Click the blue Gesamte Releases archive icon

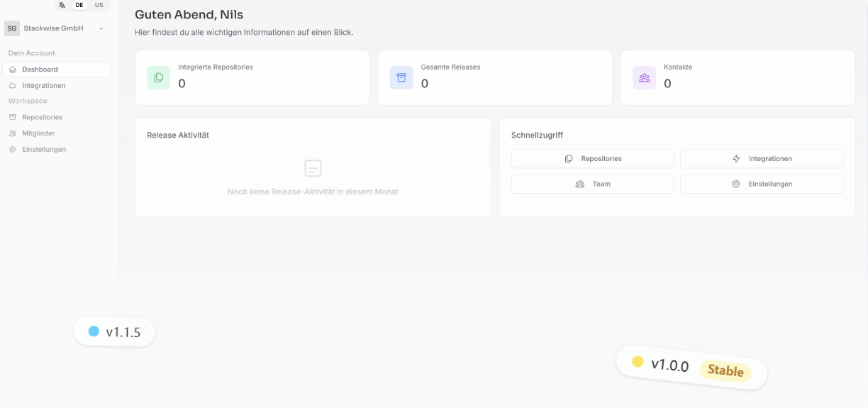401,77
